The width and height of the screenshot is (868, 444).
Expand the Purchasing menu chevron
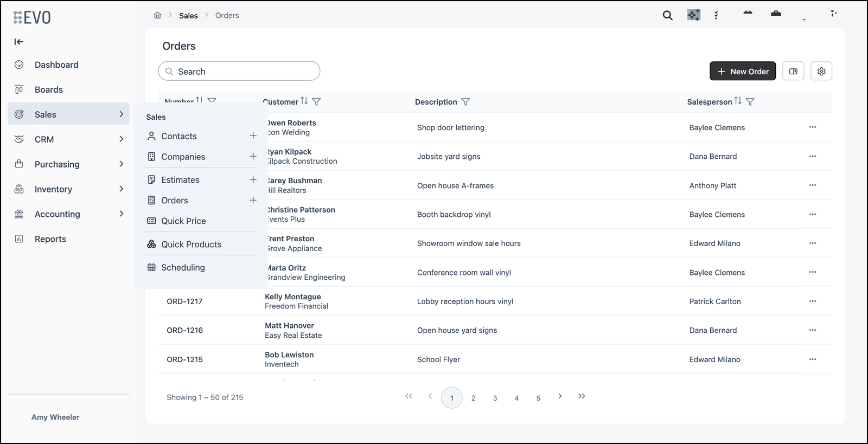pos(121,164)
